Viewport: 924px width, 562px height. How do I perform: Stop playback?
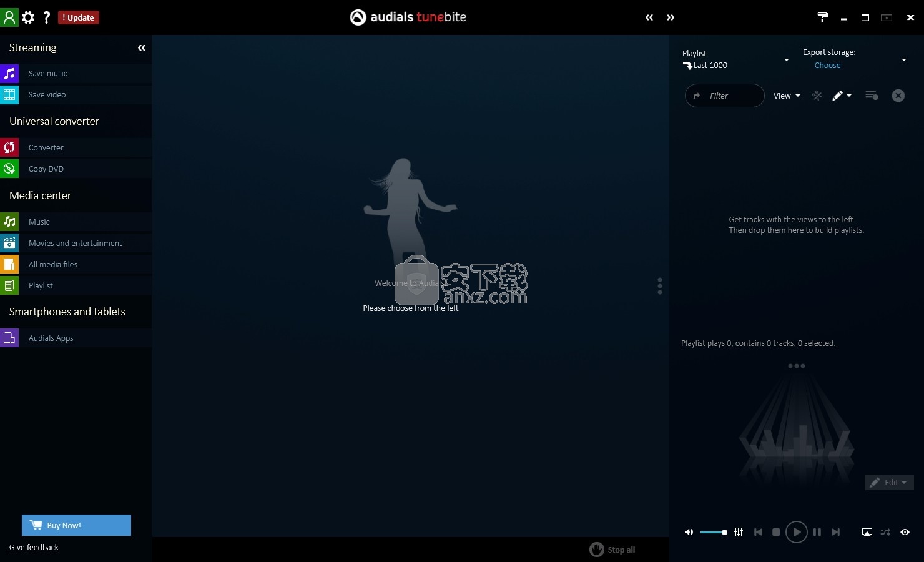click(776, 532)
